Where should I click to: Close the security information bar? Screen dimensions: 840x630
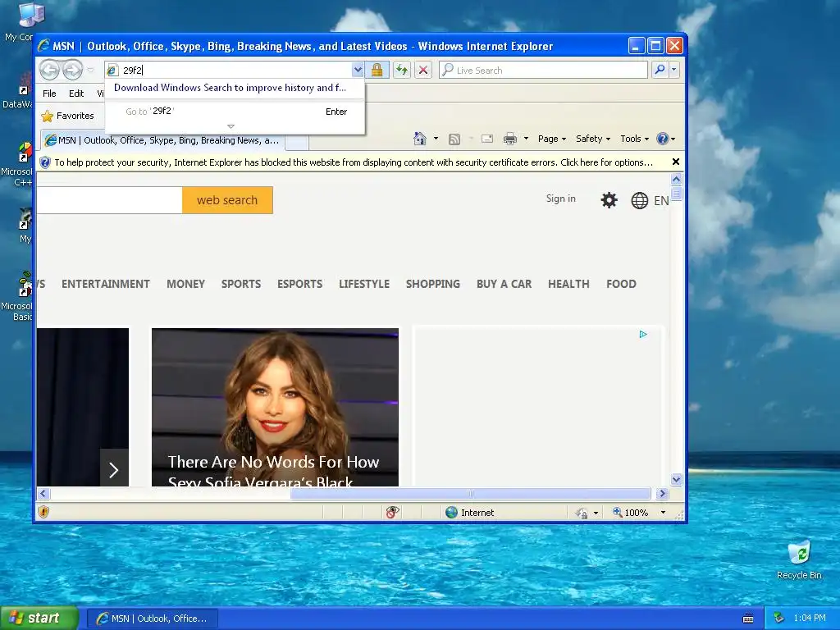click(x=676, y=162)
